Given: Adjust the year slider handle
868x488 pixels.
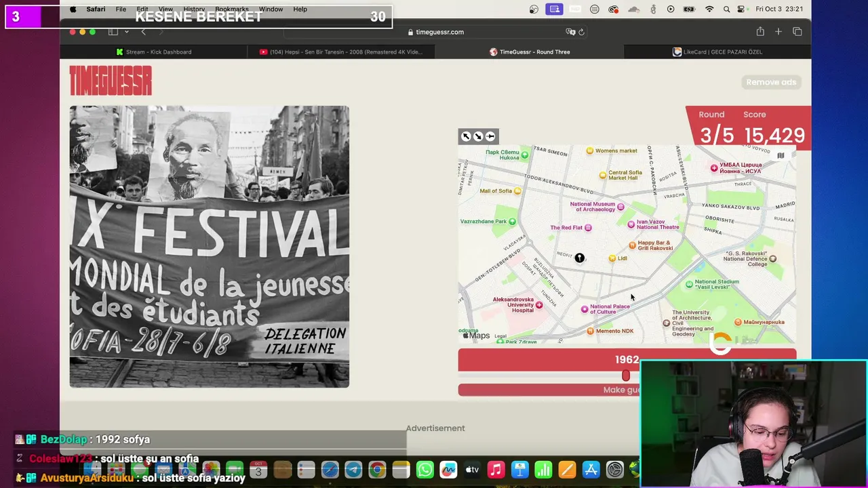Looking at the screenshot, I should (x=625, y=375).
